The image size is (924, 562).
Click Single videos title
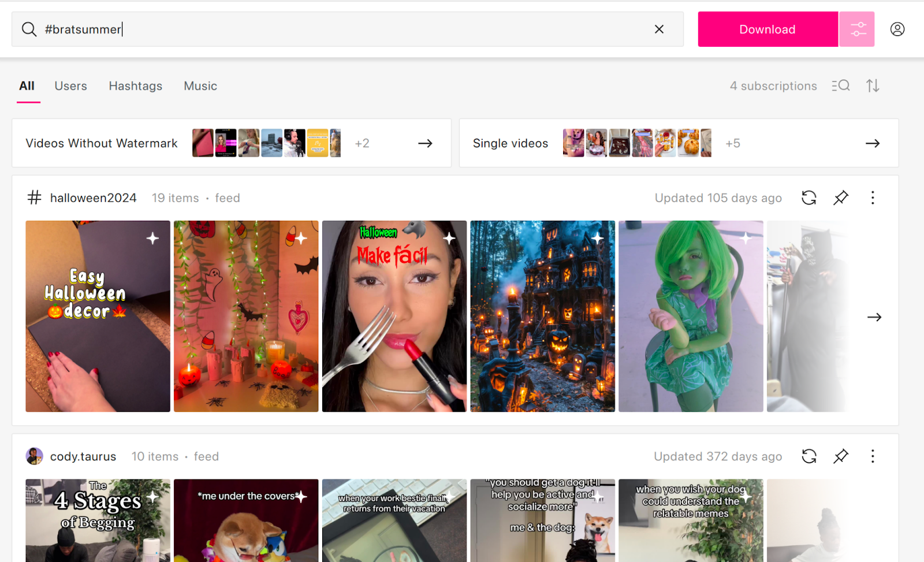pos(511,143)
